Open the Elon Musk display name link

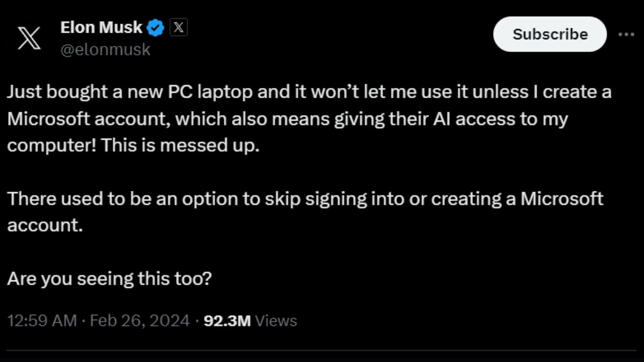[x=102, y=27]
